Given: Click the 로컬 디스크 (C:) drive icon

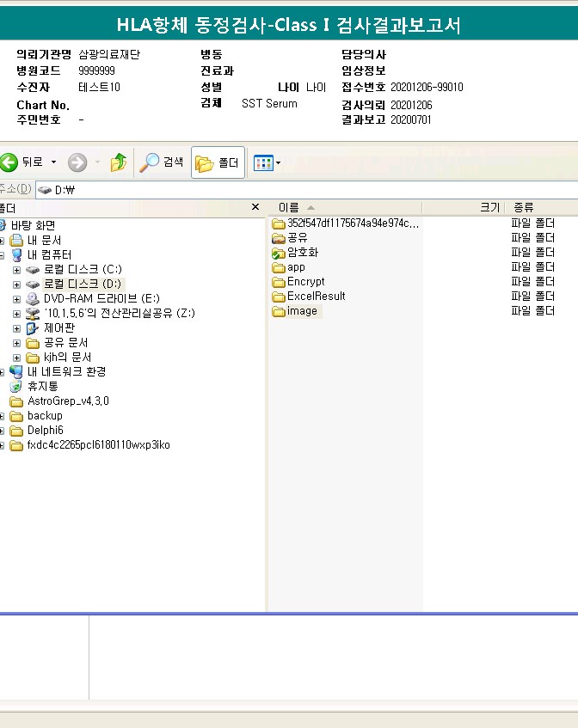Looking at the screenshot, I should [x=33, y=270].
